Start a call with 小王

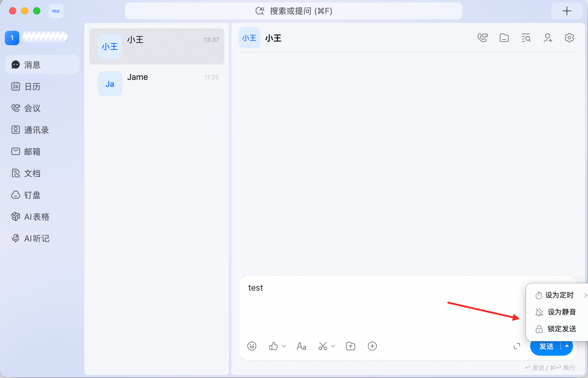483,38
